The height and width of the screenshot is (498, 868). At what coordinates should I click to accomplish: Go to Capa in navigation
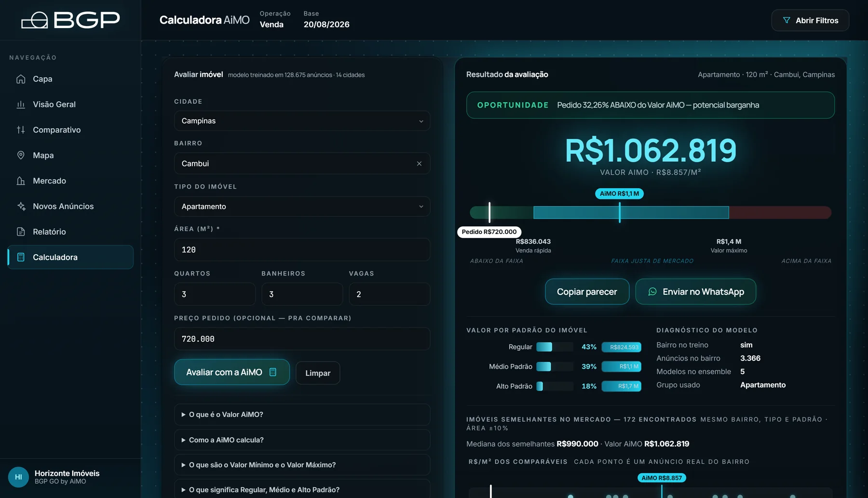(x=70, y=79)
